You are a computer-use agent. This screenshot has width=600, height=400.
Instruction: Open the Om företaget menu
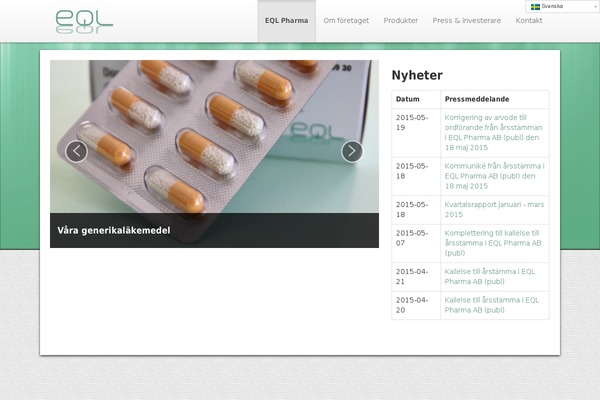click(346, 21)
